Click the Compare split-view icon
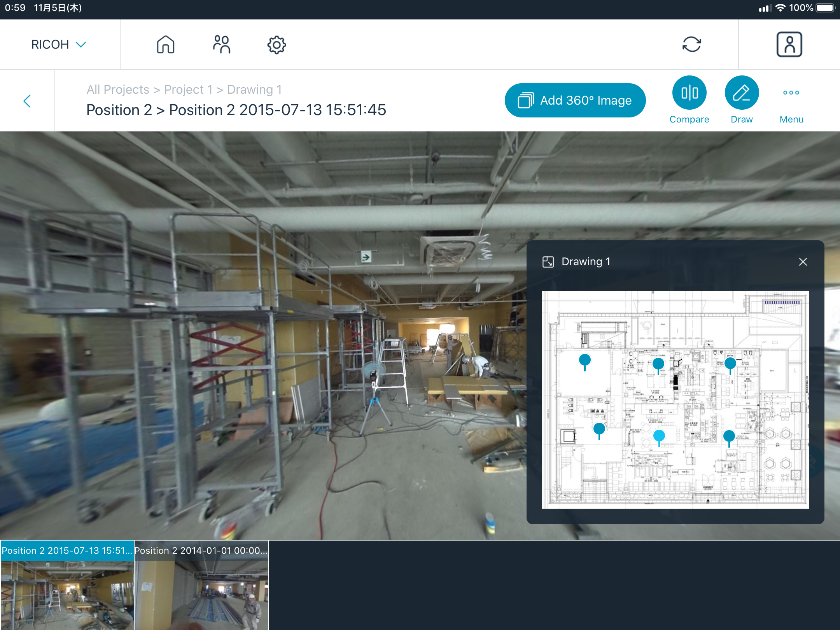Screen dimensions: 840x630 (689, 93)
